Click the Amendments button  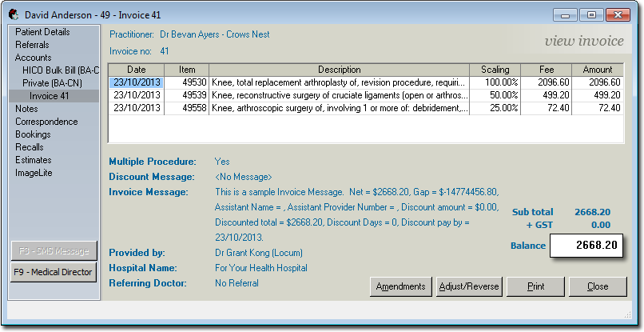tap(401, 286)
